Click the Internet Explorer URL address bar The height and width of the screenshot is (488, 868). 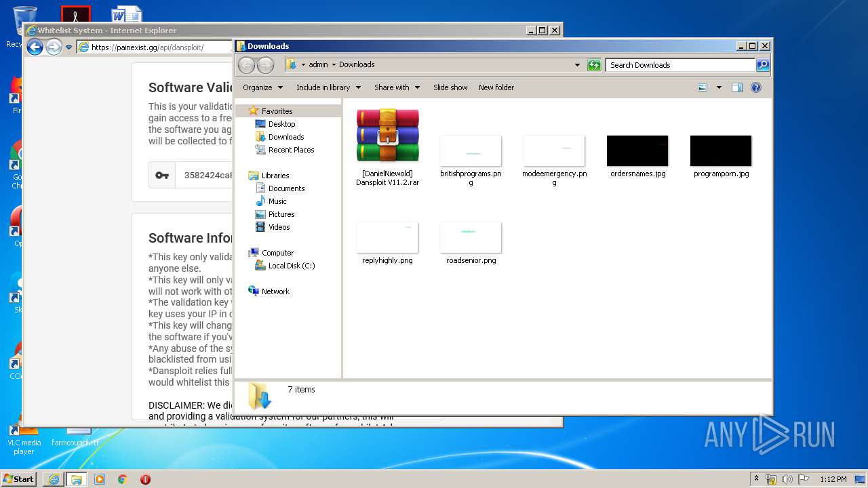pyautogui.click(x=155, y=47)
